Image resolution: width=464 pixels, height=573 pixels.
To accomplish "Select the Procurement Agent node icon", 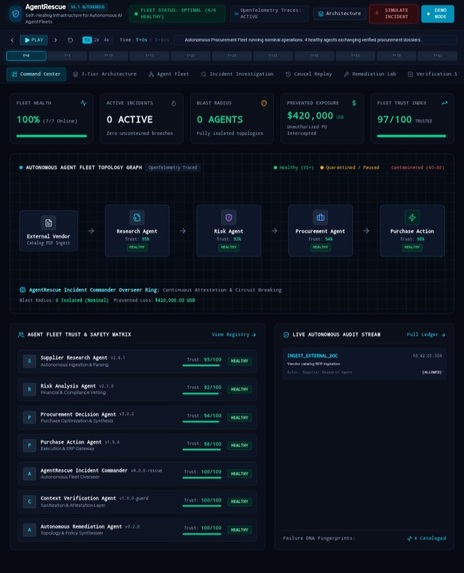I will coord(320,217).
